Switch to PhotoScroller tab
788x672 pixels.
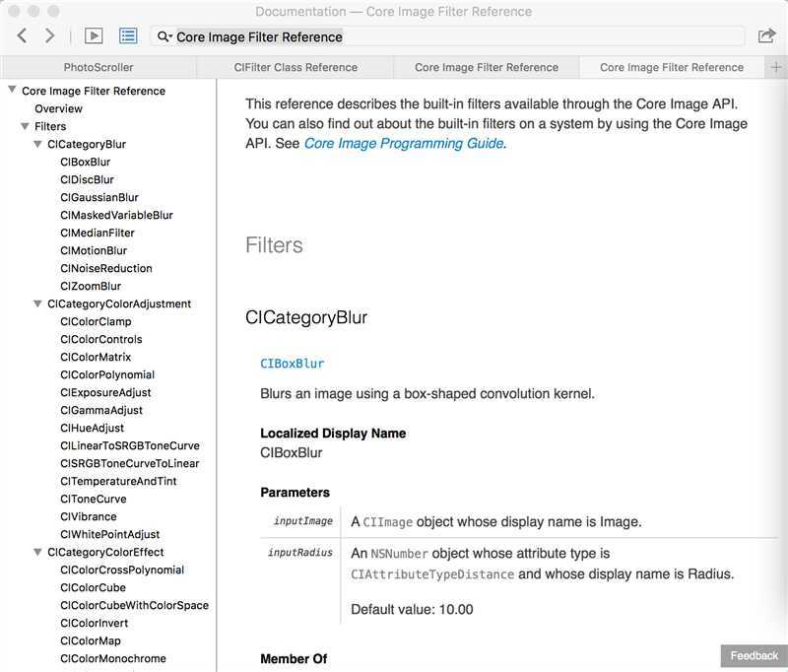coord(98,67)
